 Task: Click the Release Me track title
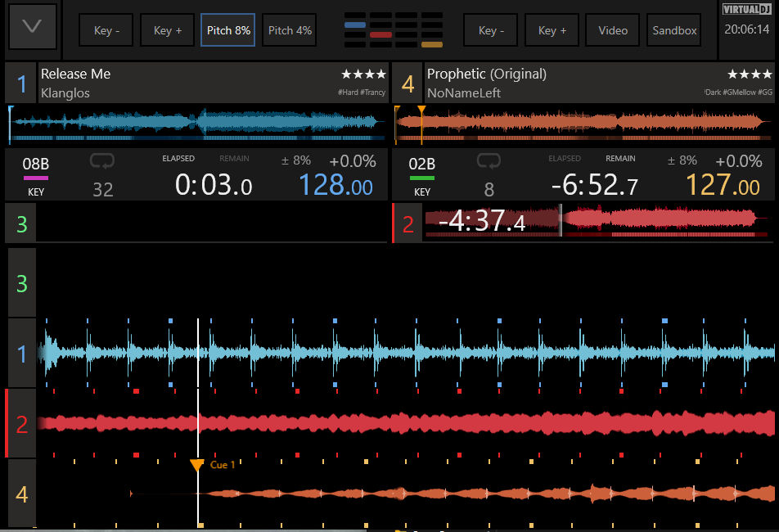tap(75, 74)
